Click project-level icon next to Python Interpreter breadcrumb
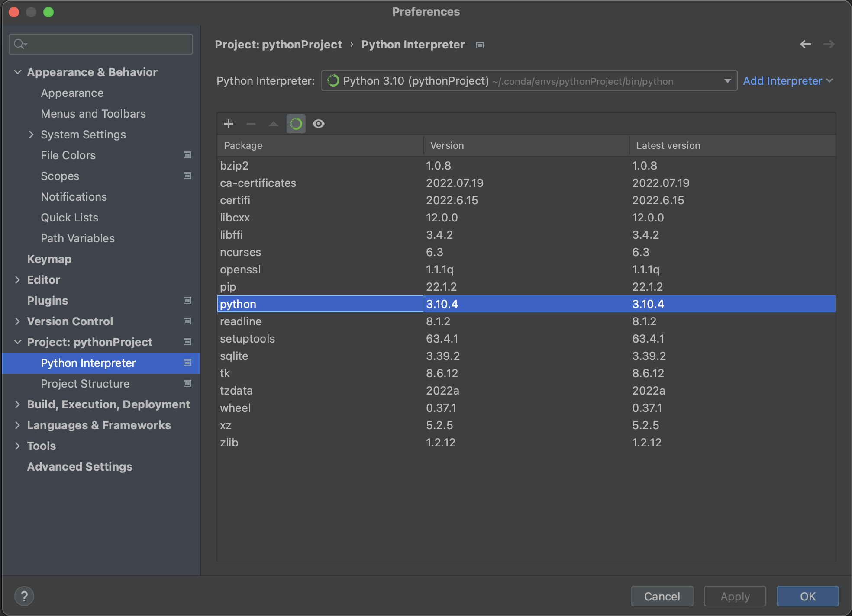Screen dimensions: 852x616 click(480, 45)
